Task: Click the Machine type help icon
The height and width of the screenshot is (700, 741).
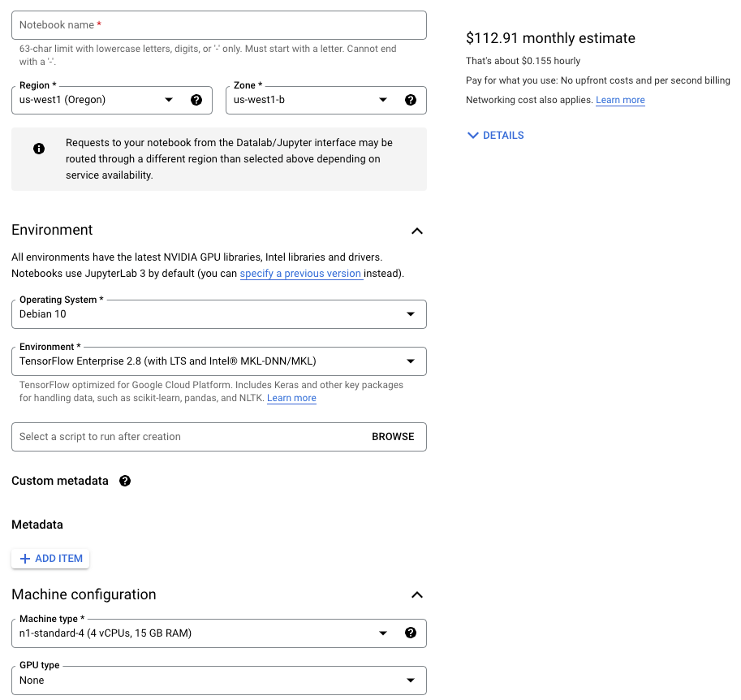Action: coord(410,633)
